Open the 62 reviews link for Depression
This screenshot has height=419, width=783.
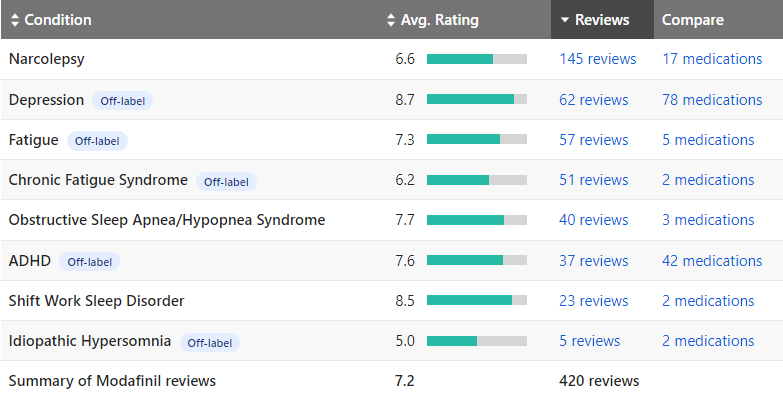pyautogui.click(x=593, y=100)
